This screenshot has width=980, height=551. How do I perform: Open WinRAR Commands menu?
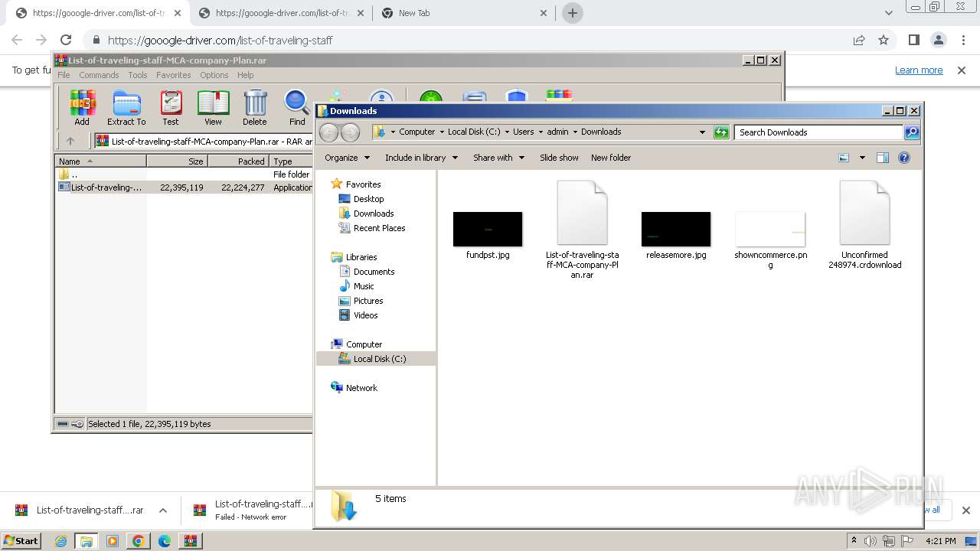point(99,75)
